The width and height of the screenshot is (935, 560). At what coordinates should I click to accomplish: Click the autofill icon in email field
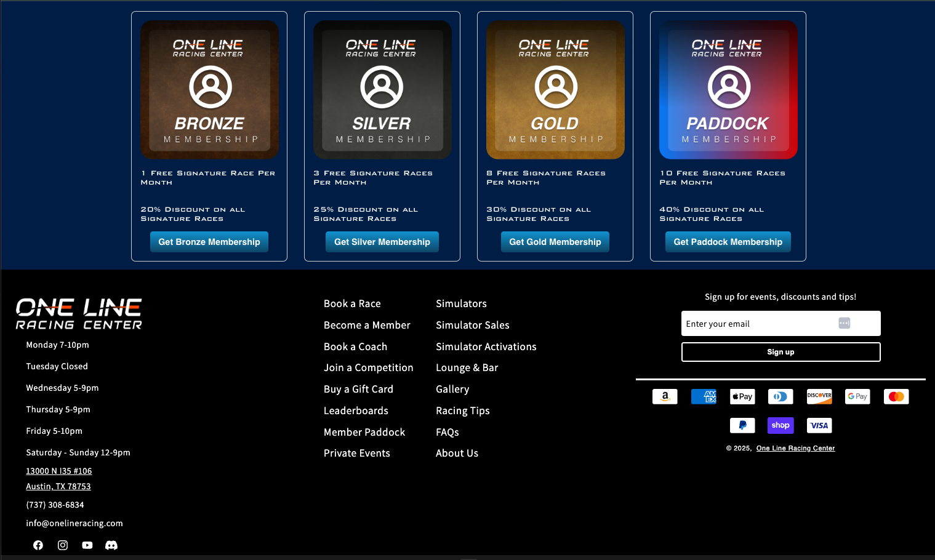pyautogui.click(x=845, y=323)
